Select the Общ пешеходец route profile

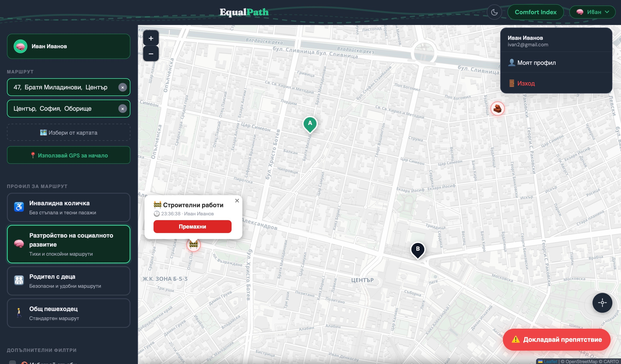[69, 313]
